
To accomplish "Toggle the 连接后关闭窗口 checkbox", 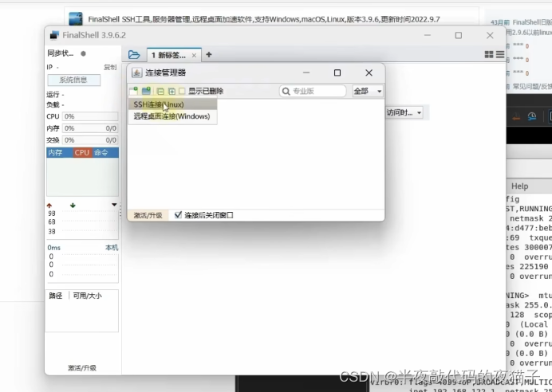I will tap(178, 215).
